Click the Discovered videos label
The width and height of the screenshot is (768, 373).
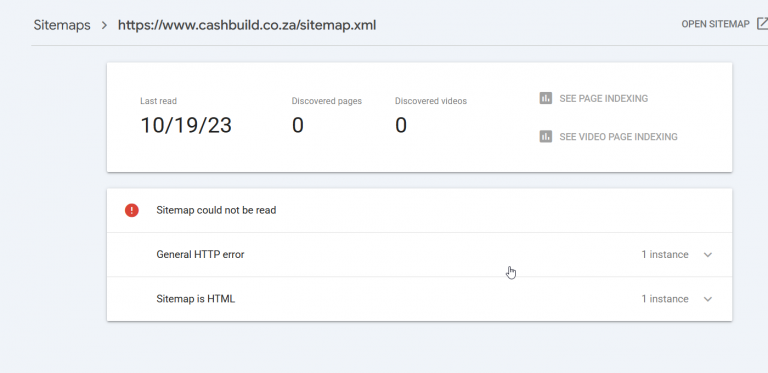pos(431,101)
